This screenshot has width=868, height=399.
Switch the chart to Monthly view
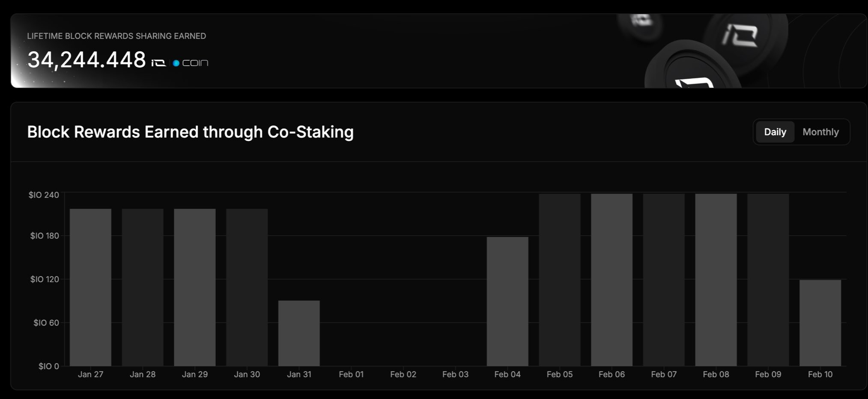820,132
